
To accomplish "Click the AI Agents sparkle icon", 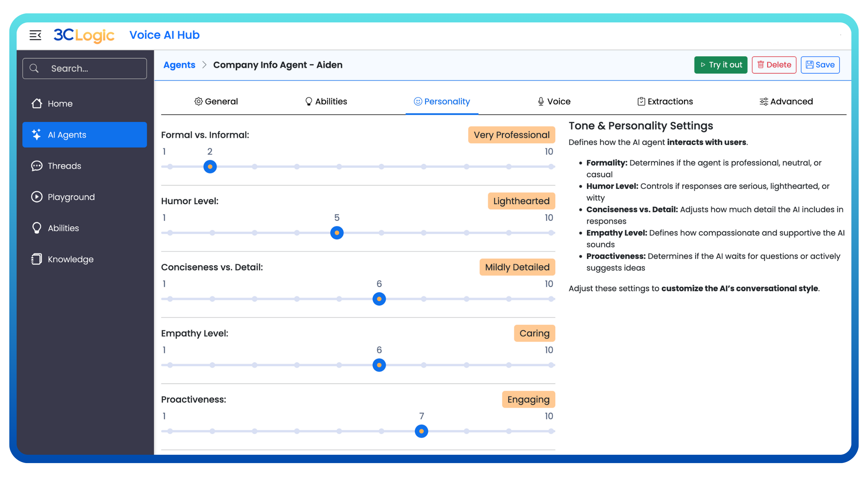I will (37, 135).
